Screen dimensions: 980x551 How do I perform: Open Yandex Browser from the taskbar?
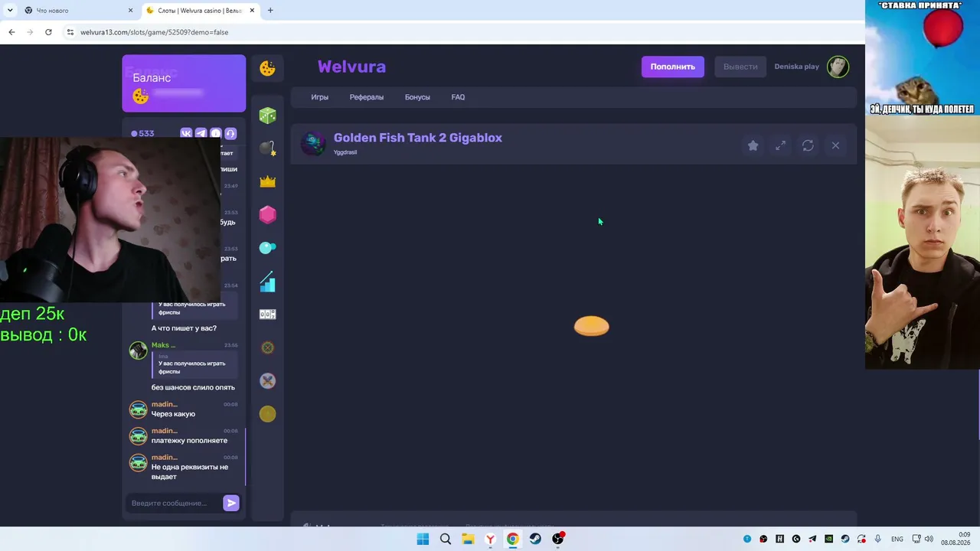490,540
